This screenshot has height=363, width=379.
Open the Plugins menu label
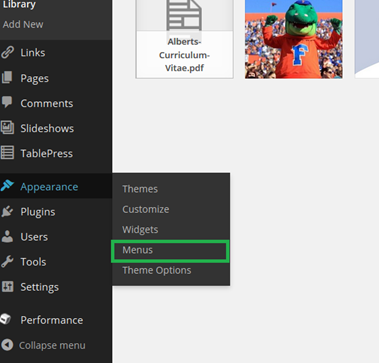tap(38, 212)
